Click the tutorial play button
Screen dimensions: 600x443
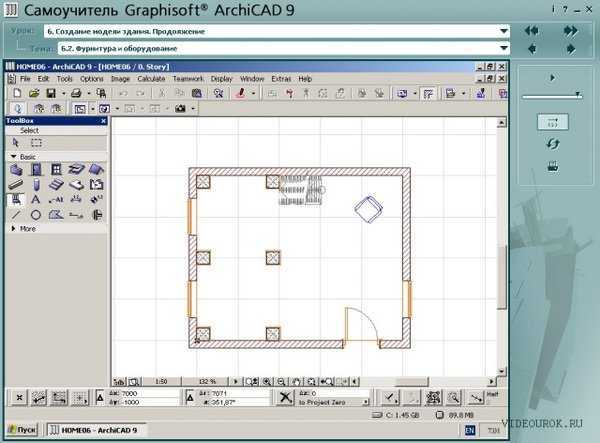552,78
